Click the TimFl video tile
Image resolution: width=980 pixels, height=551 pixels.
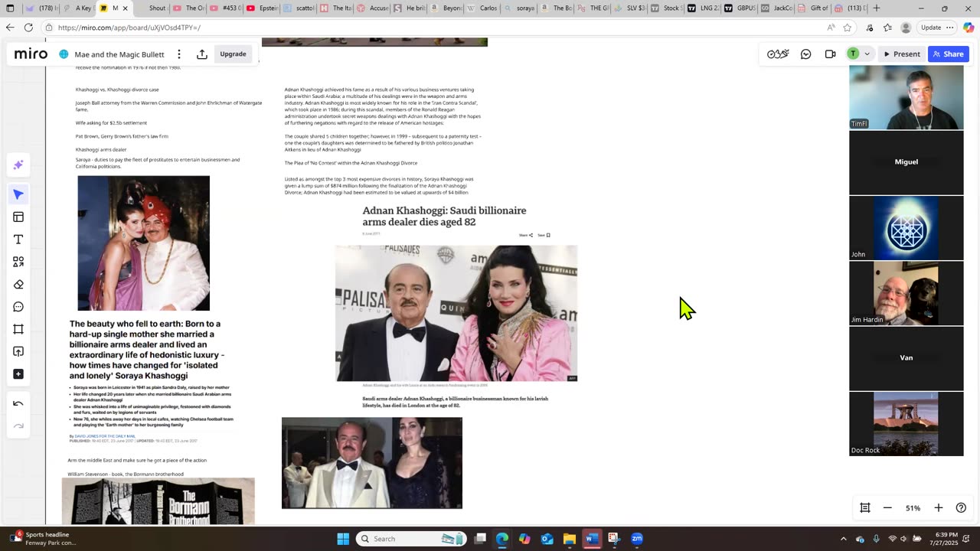pos(906,97)
